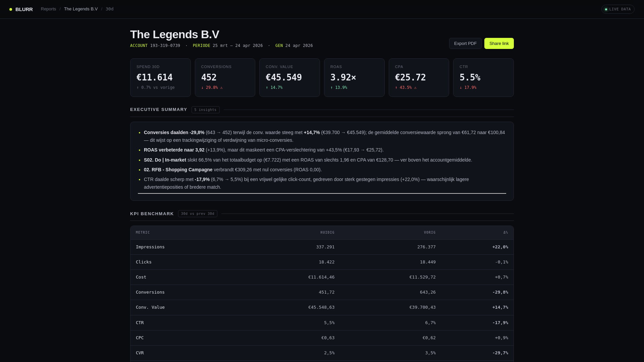This screenshot has width=644, height=362.
Task: Click the warning icon on Conversions card
Action: click(221, 88)
